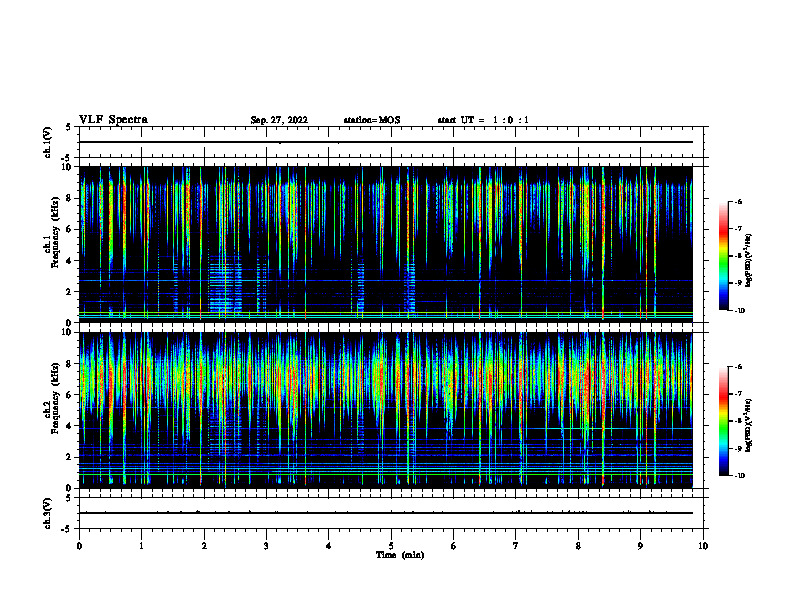The width and height of the screenshot is (792, 612).
Task: Click time axis tick label "6"
Action: tap(454, 546)
